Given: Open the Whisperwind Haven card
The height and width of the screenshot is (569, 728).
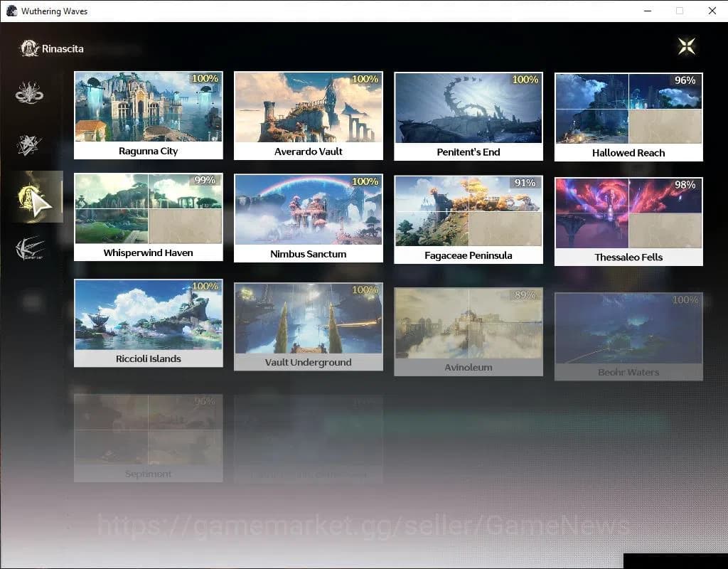Looking at the screenshot, I should pyautogui.click(x=148, y=217).
